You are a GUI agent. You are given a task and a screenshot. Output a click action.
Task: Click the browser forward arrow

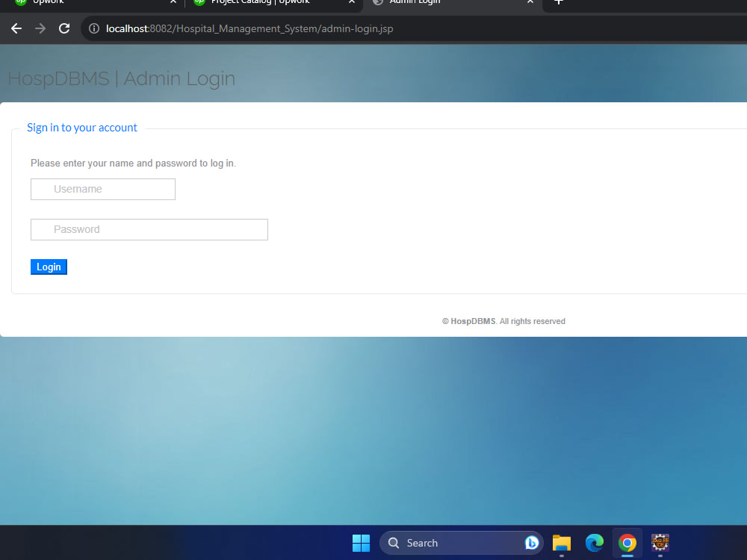point(40,28)
